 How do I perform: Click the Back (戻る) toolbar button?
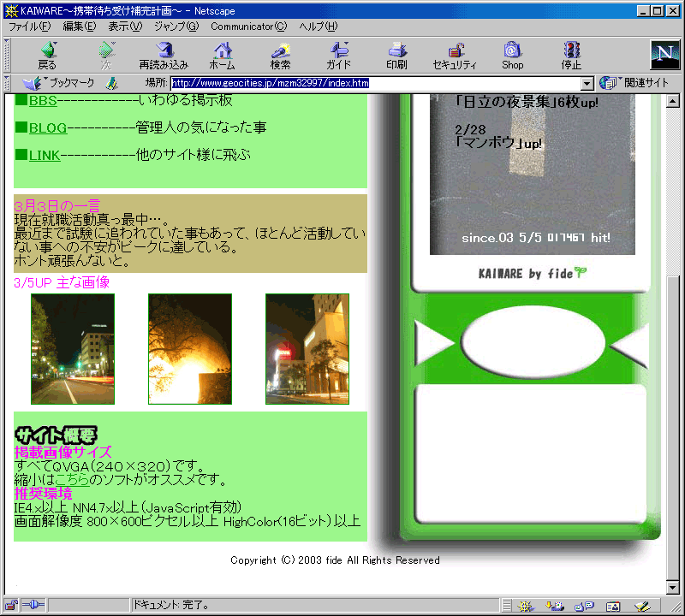click(47, 56)
